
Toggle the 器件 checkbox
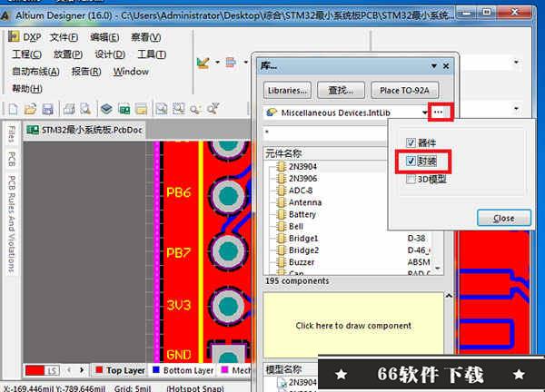pos(411,142)
